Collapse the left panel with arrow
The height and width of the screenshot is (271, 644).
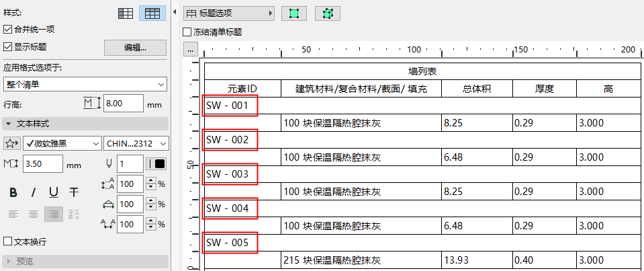click(174, 11)
